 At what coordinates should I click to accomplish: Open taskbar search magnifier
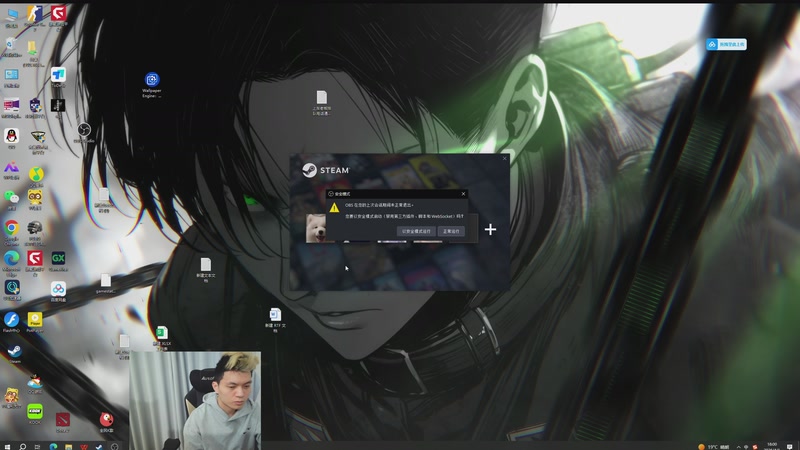coord(22,446)
